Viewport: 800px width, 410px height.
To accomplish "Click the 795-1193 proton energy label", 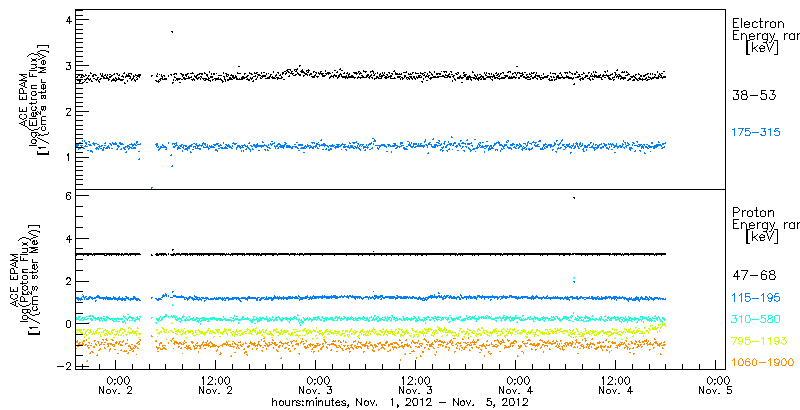I will pyautogui.click(x=759, y=341).
